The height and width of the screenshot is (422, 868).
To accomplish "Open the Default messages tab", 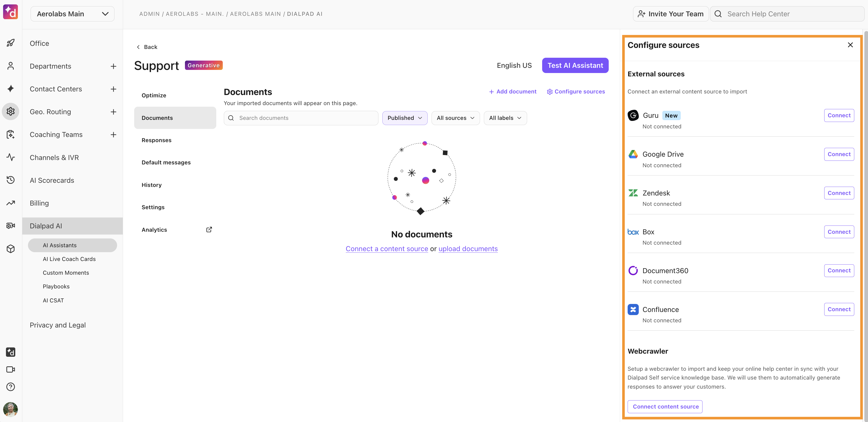I will pos(175,162).
